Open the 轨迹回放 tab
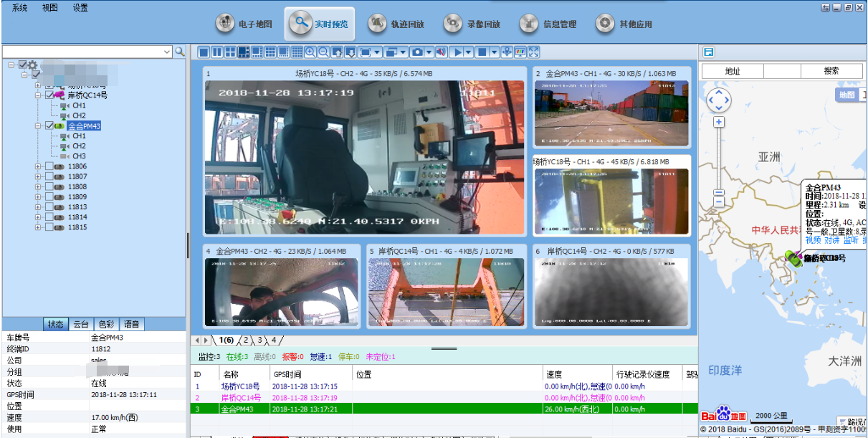The image size is (868, 438). click(x=396, y=24)
